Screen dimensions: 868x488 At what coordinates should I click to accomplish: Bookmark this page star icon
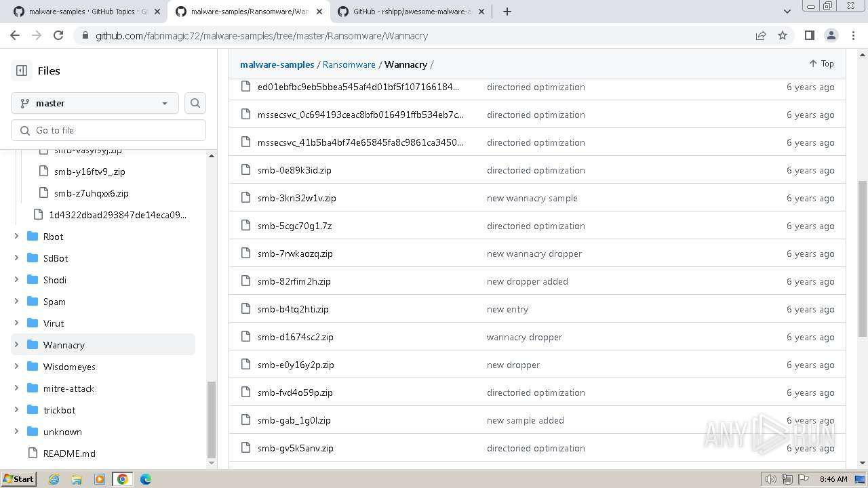783,36
